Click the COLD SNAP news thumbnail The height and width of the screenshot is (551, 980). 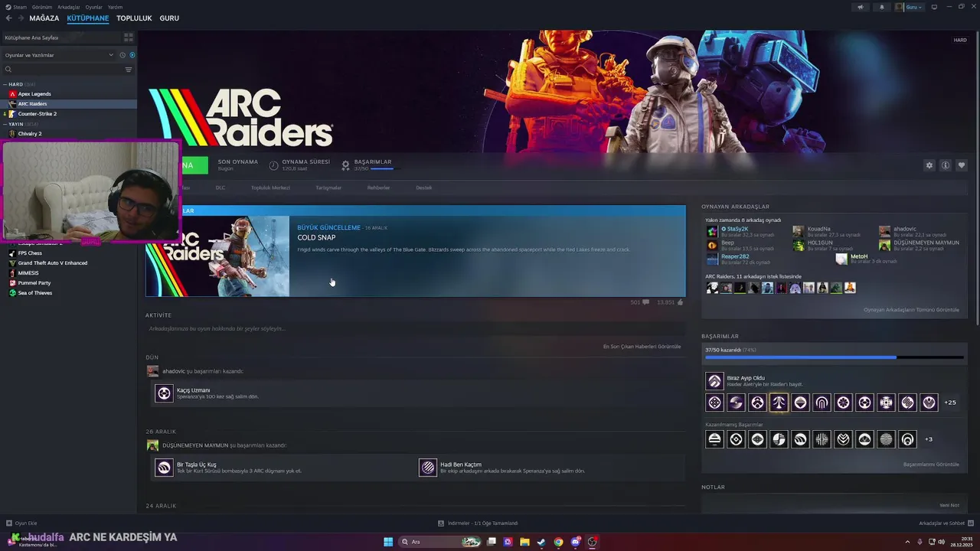coord(217,256)
